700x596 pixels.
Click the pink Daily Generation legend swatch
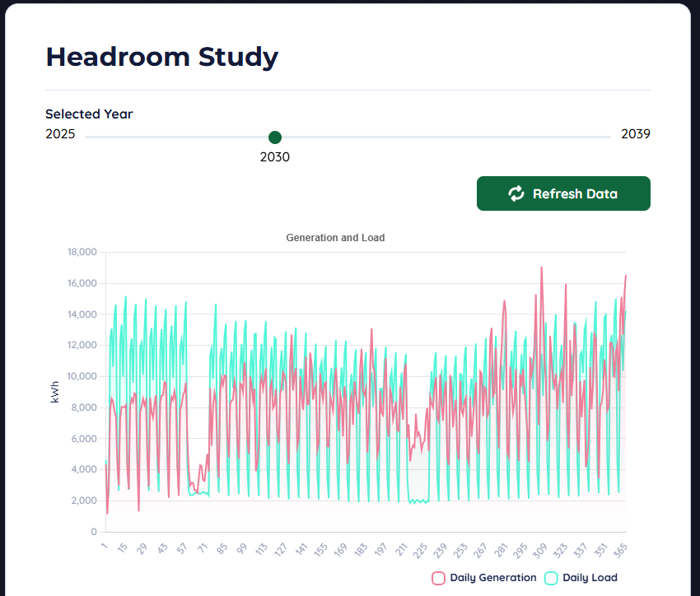tap(437, 578)
